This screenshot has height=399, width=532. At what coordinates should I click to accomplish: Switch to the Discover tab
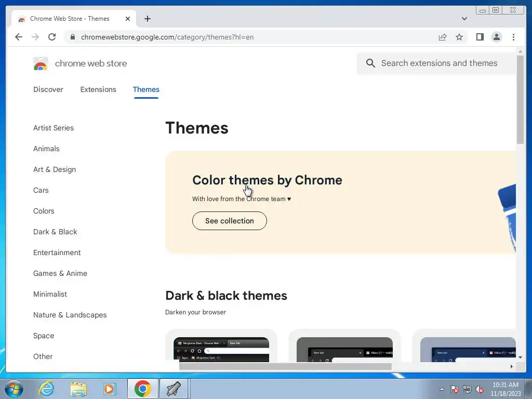pos(48,89)
